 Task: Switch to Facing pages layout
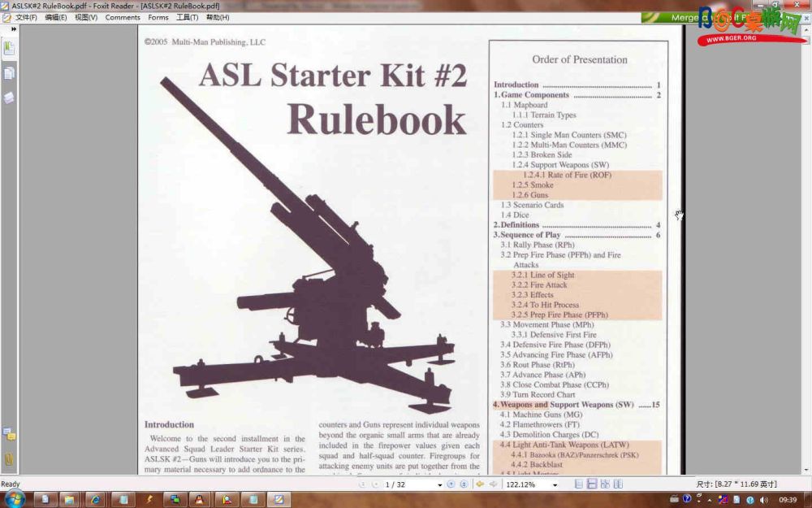tap(605, 484)
